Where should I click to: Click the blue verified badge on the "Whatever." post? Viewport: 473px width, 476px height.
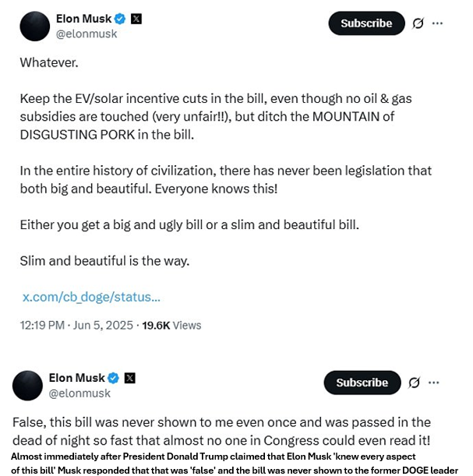120,19
